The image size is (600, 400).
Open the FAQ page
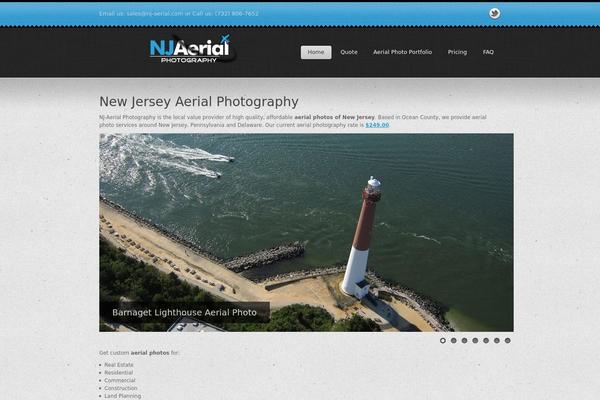488,52
